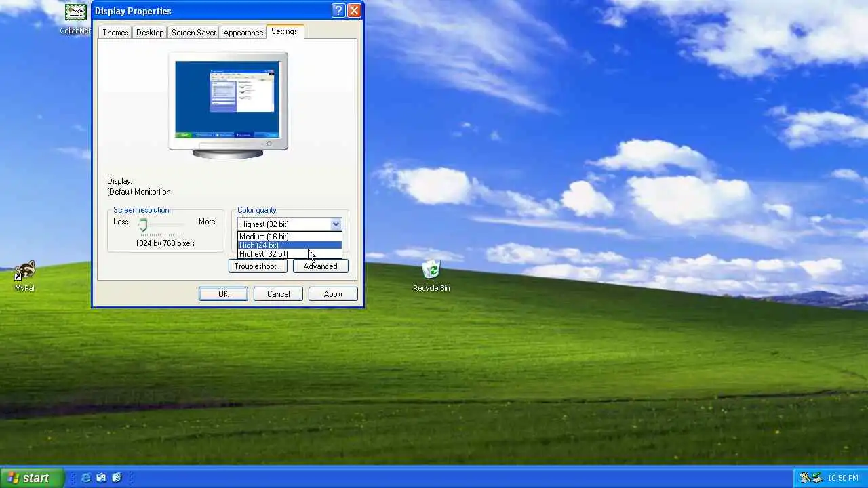Close the Display Properties dialog

point(354,11)
